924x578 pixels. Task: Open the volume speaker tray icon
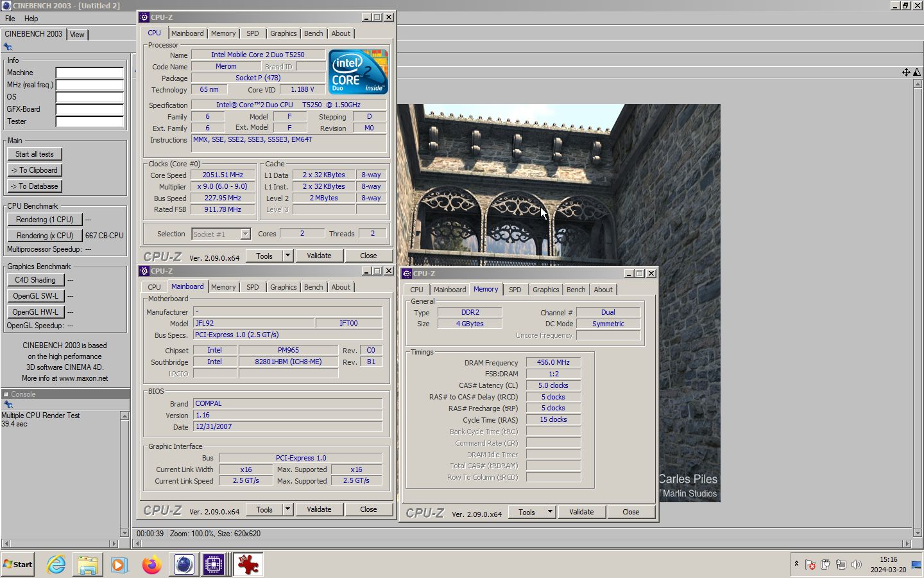click(856, 565)
